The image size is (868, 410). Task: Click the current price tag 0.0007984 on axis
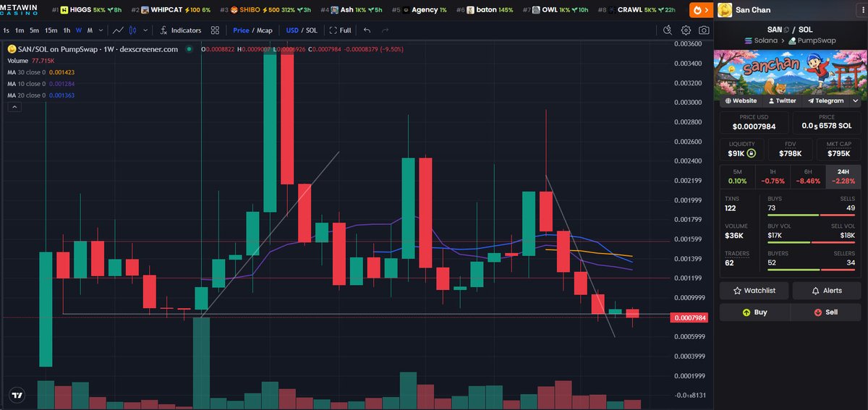[x=691, y=317]
